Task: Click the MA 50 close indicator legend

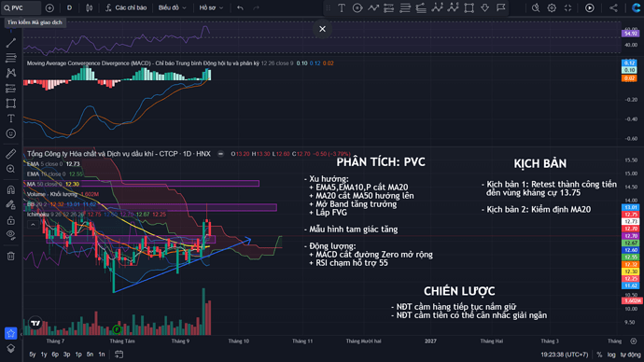Action: tap(53, 184)
